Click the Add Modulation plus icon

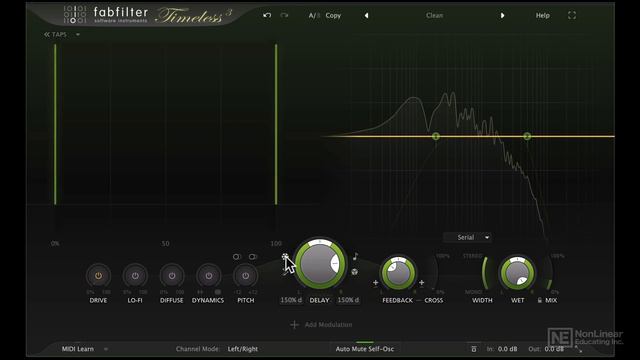[294, 324]
